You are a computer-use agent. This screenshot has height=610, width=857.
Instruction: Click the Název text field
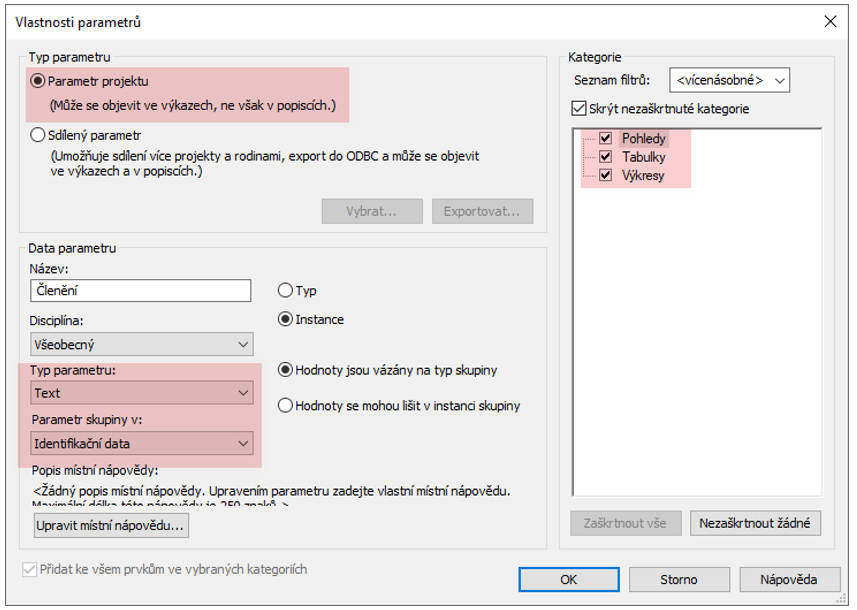[x=140, y=291]
